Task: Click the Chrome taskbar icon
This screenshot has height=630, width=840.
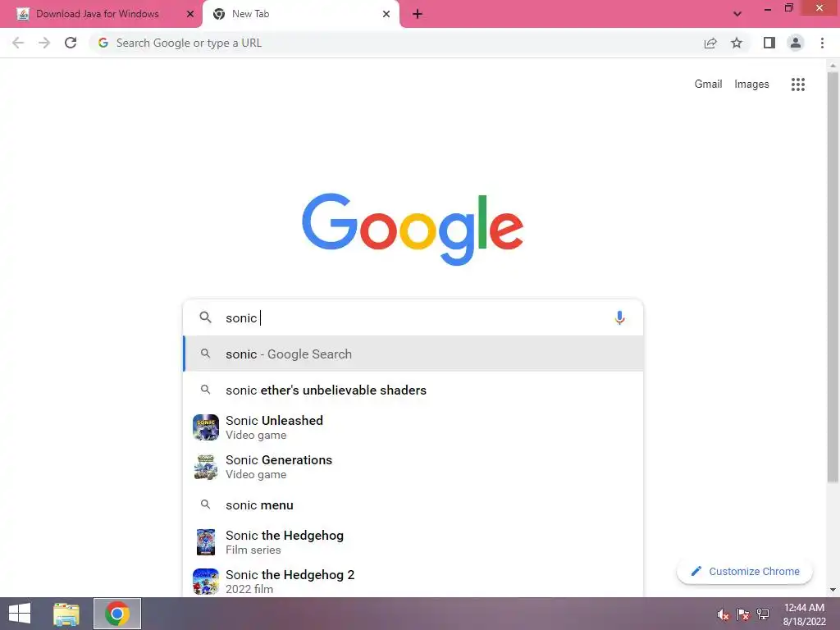Action: [x=117, y=614]
